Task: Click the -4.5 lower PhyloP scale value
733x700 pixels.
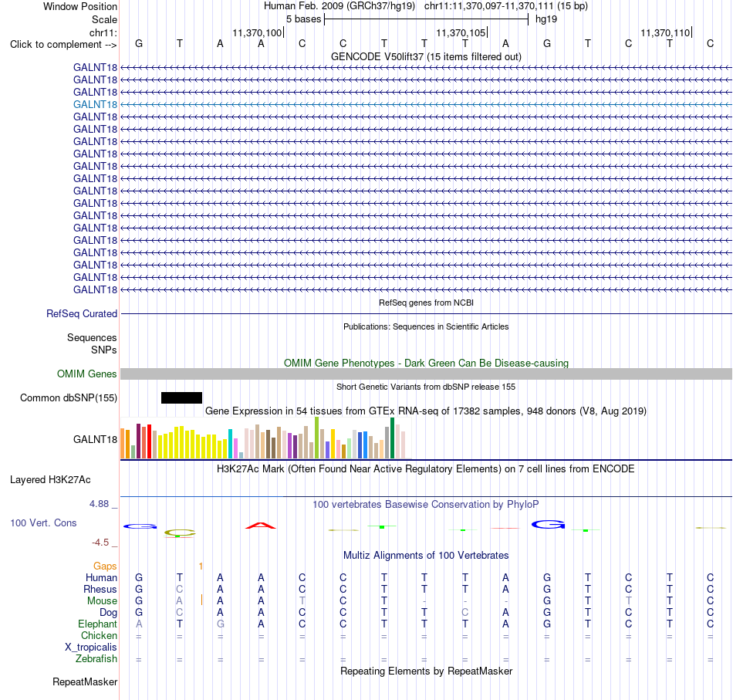Action: [100, 543]
